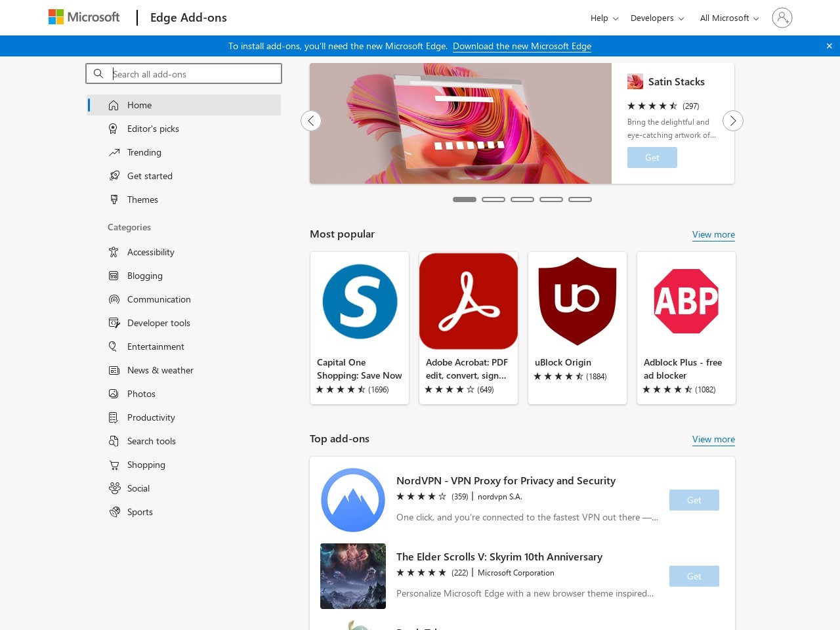
Task: Go to next carousel slide
Action: [733, 121]
